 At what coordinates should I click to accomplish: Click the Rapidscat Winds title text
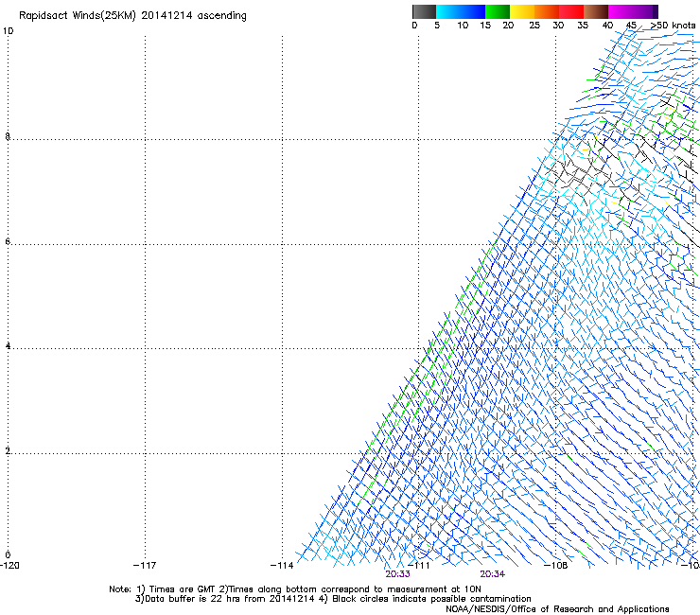tap(132, 16)
